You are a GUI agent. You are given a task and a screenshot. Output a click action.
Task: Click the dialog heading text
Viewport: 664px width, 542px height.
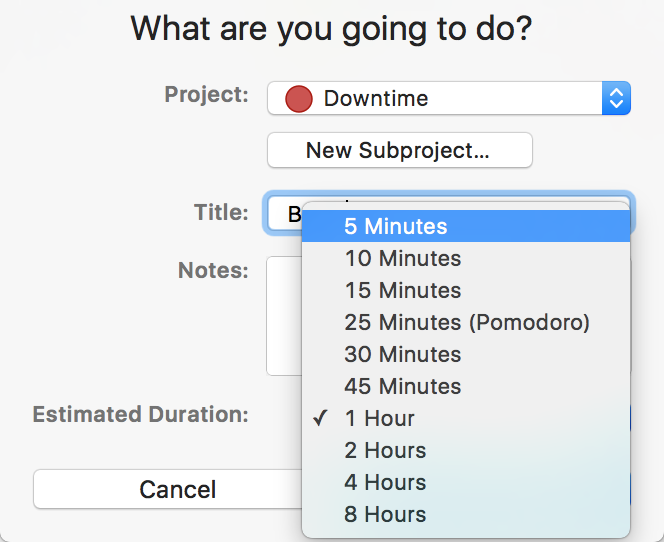click(x=331, y=29)
